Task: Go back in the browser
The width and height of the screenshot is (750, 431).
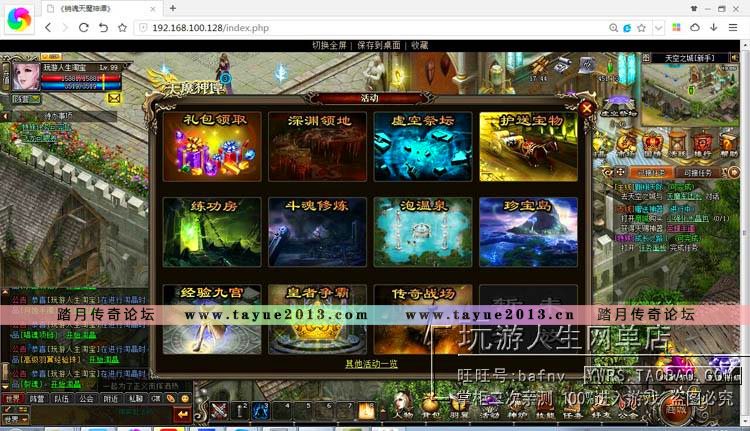Action: 48,28
